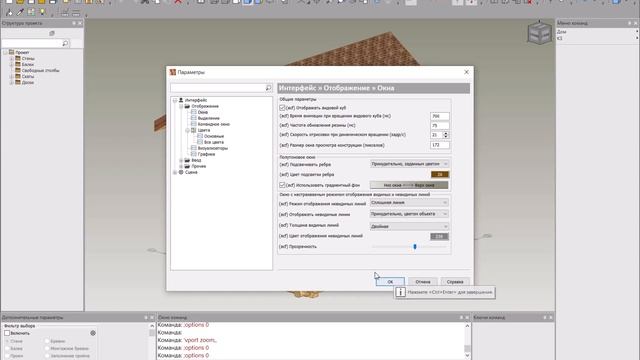Click the Справка button
Image resolution: width=640 pixels, height=360 pixels.
tap(455, 282)
